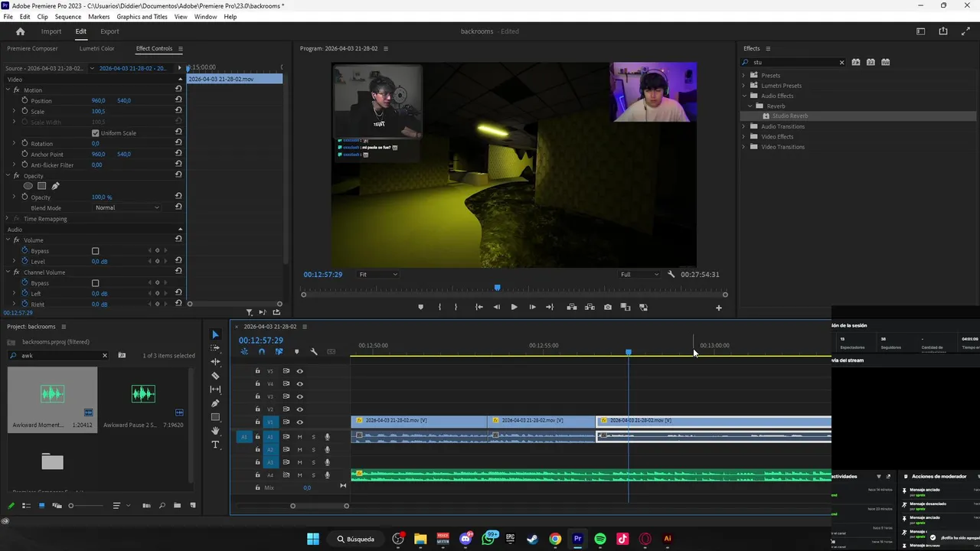This screenshot has width=980, height=551.
Task: Switch to the Premiere Composer tab
Action: (x=32, y=48)
